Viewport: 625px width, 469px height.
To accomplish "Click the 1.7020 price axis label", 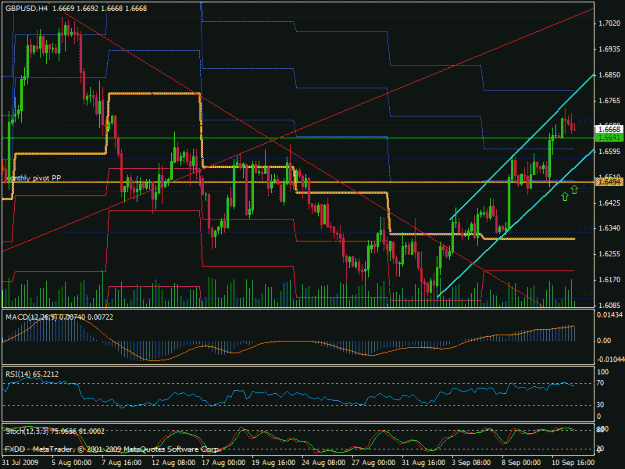I will 609,24.
